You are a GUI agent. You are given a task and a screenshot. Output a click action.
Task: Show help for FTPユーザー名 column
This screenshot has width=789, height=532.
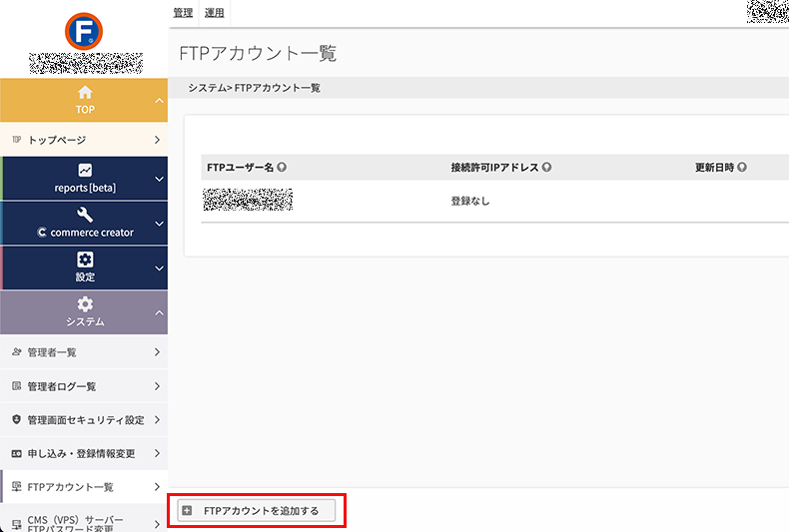[282, 167]
